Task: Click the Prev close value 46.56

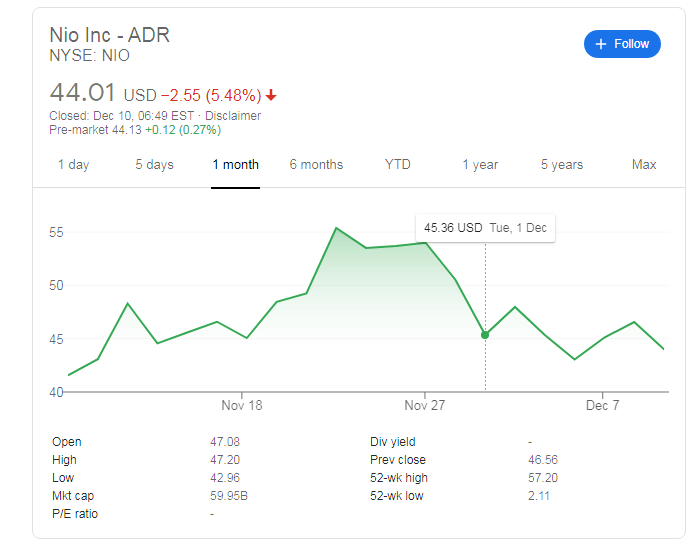Action: (543, 460)
